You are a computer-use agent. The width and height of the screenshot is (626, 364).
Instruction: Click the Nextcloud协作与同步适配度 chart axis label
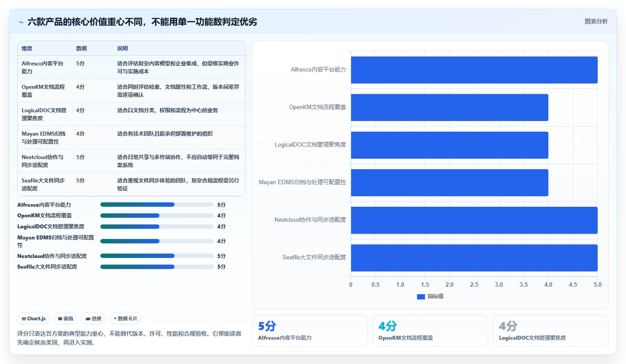click(310, 220)
